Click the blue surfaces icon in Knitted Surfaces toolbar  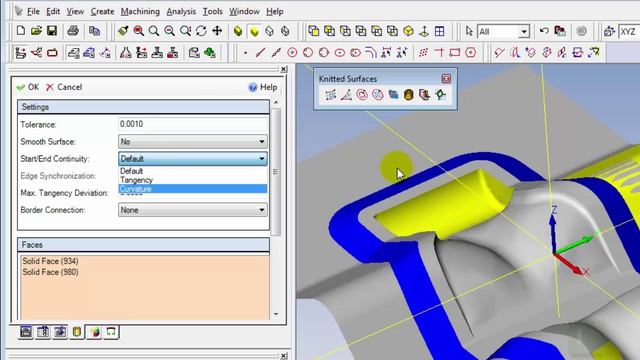(393, 95)
